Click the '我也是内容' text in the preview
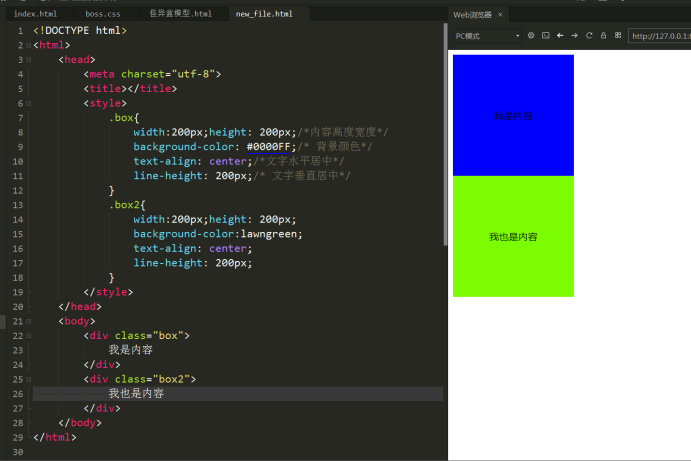The height and width of the screenshot is (461, 691). tap(513, 237)
